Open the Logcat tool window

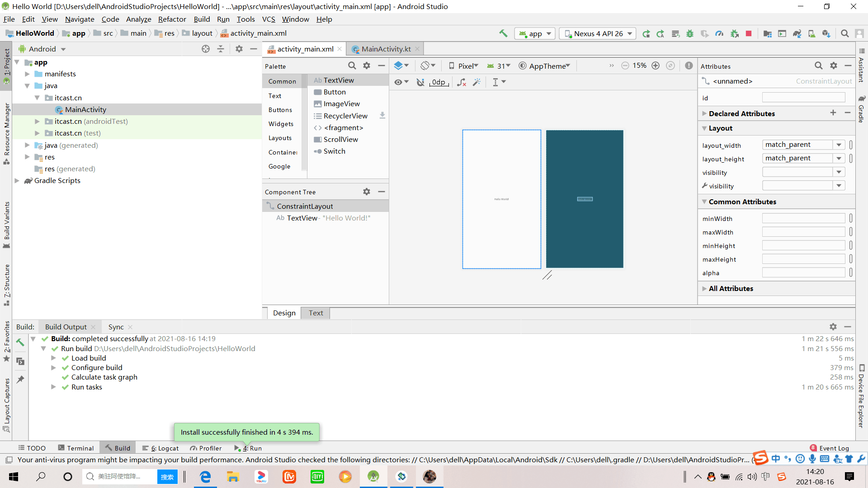[x=160, y=448]
